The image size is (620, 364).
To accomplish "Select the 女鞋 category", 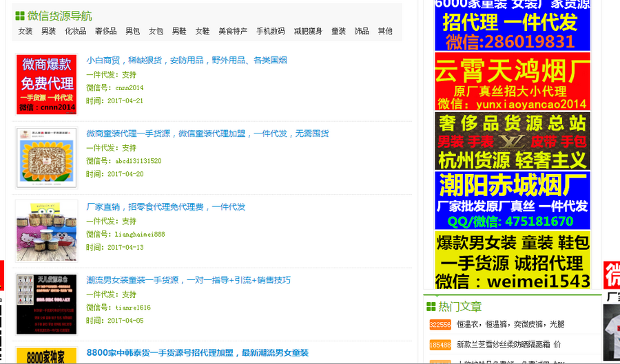I will click(x=203, y=31).
